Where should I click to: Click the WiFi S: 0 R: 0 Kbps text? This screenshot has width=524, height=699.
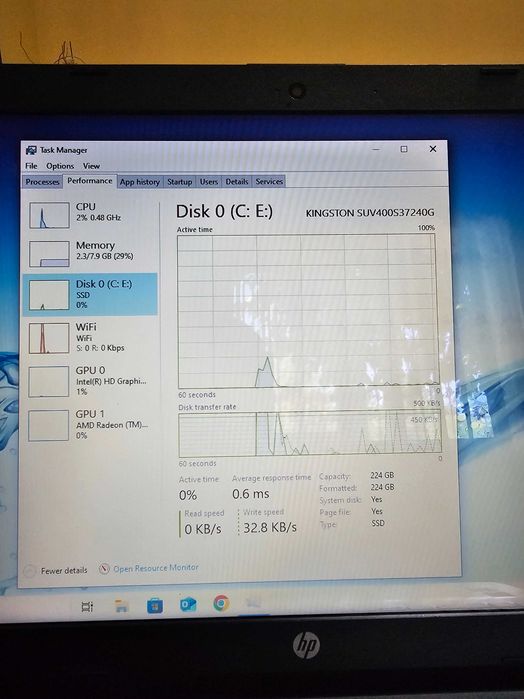(100, 348)
